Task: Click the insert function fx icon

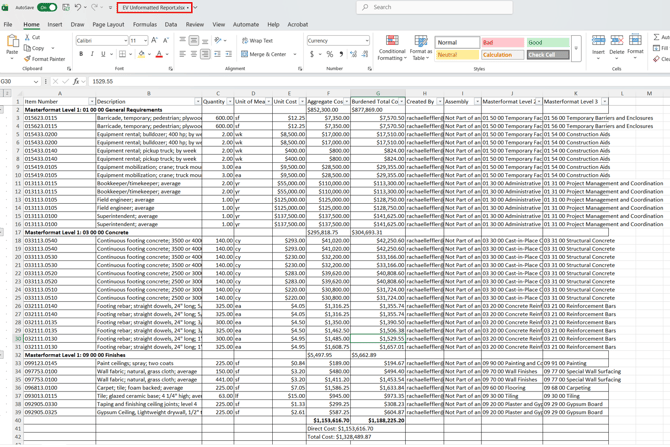Action: click(76, 82)
